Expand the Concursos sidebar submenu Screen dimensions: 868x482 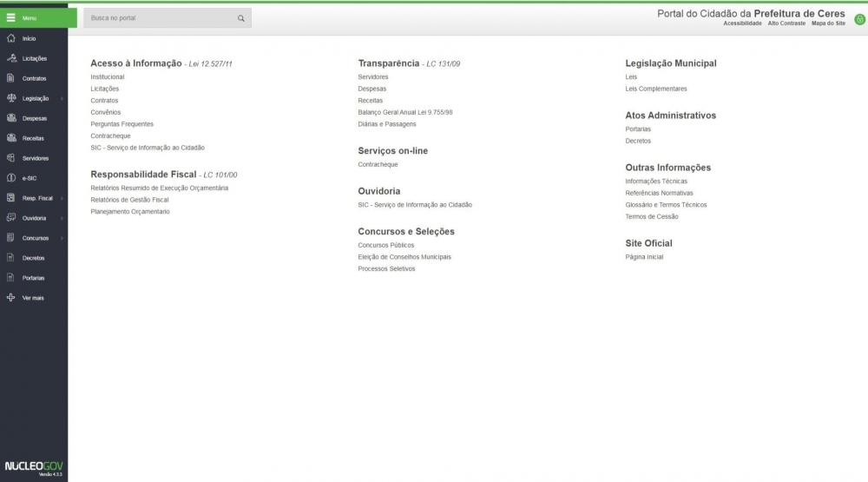62,238
